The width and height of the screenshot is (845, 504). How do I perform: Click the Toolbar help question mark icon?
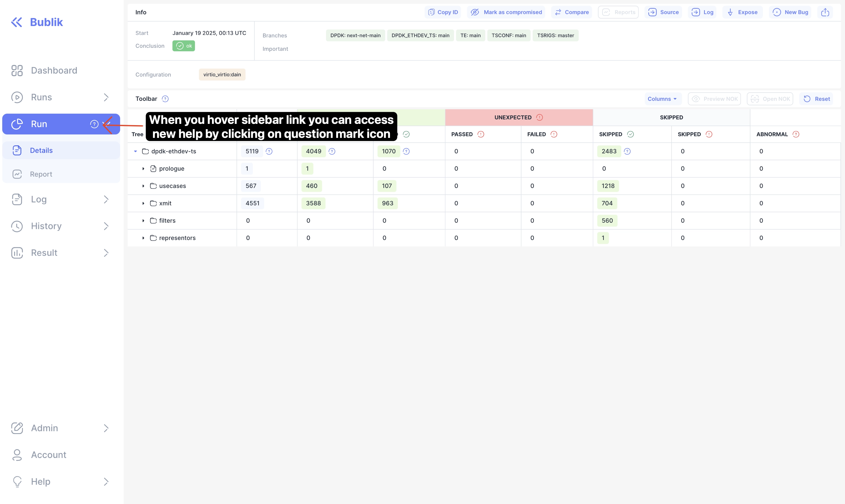165,99
